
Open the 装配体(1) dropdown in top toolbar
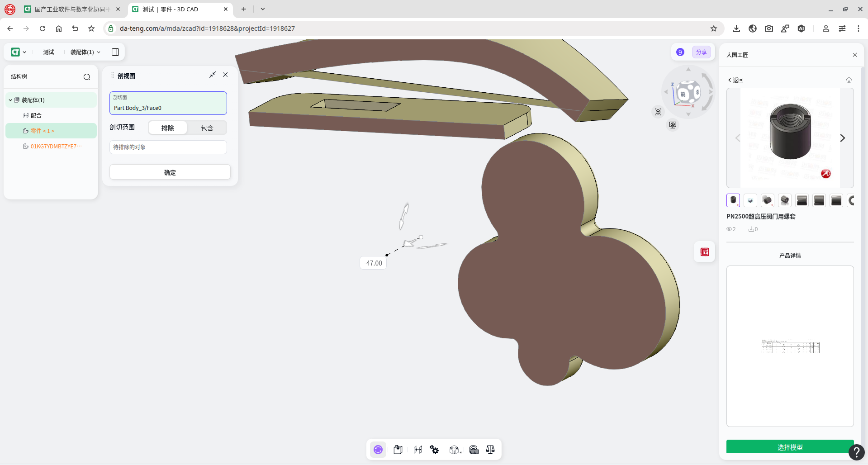click(x=85, y=52)
